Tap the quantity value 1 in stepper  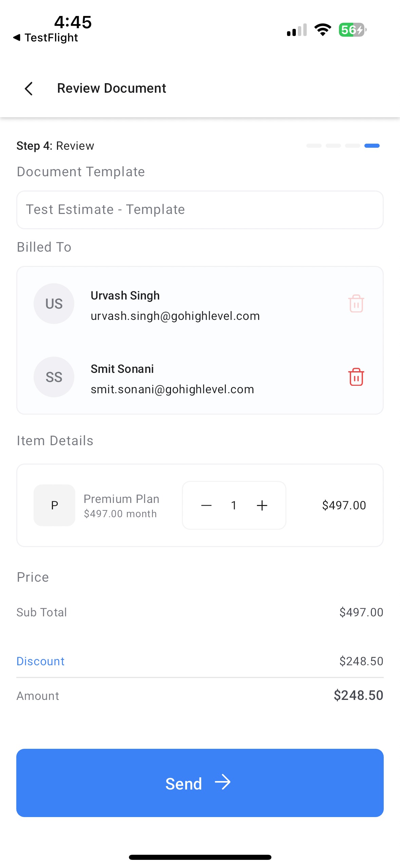click(x=234, y=505)
